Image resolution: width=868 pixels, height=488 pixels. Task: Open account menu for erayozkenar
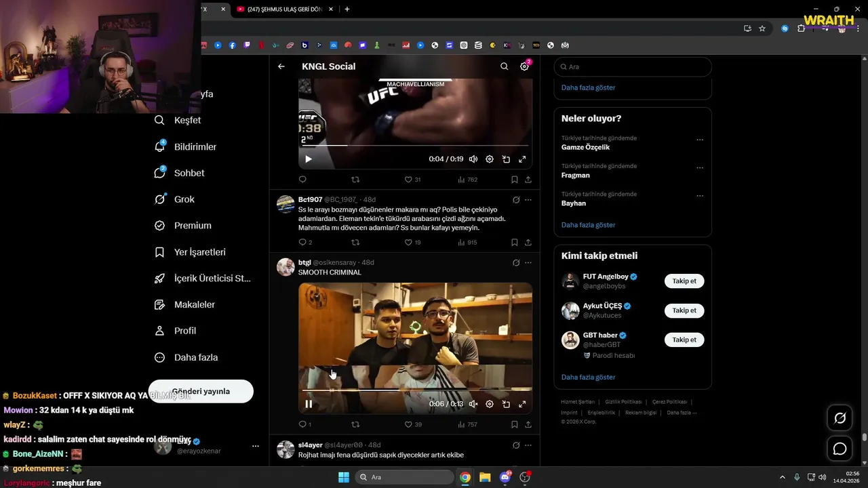(255, 446)
